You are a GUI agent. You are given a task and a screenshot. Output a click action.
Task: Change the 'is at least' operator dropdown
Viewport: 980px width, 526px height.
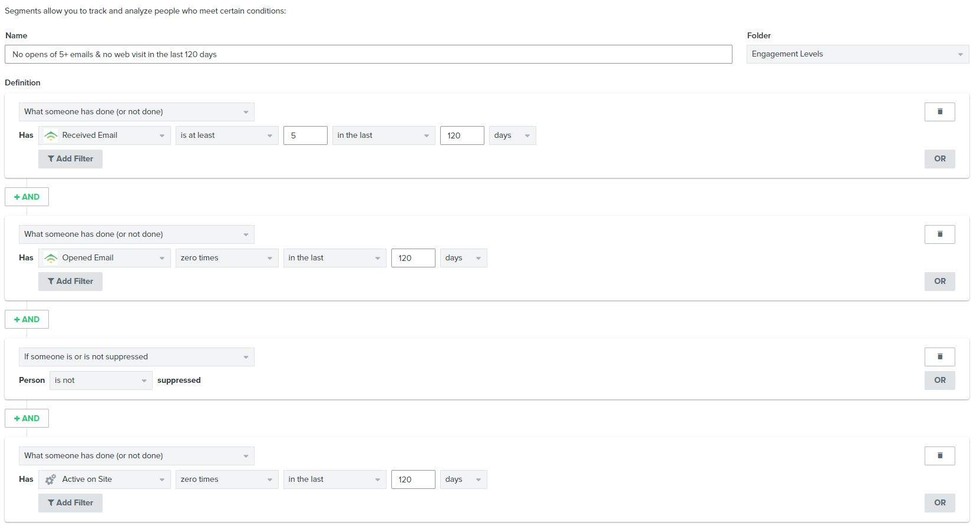coord(227,135)
